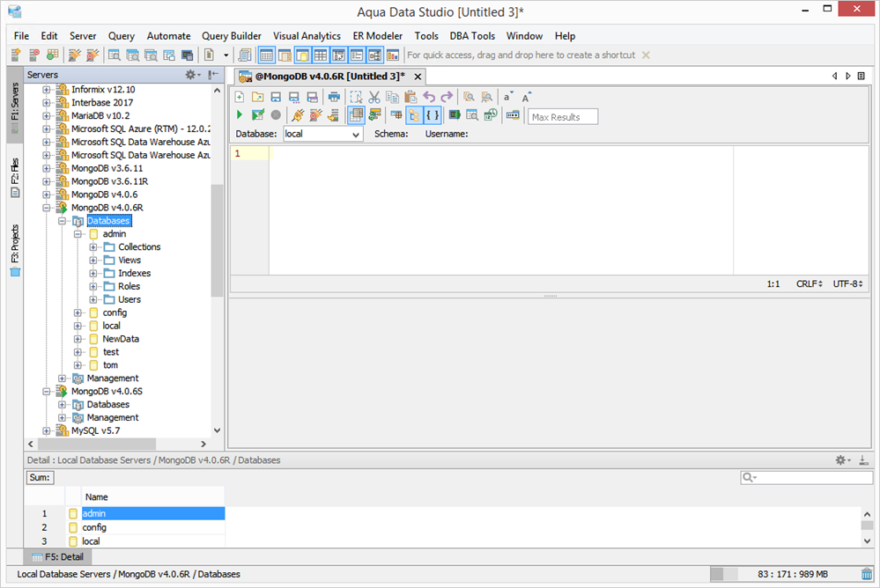Click the Disconnect plug icon in query toolbar
Viewport: 880px width, 588px height.
click(x=315, y=115)
